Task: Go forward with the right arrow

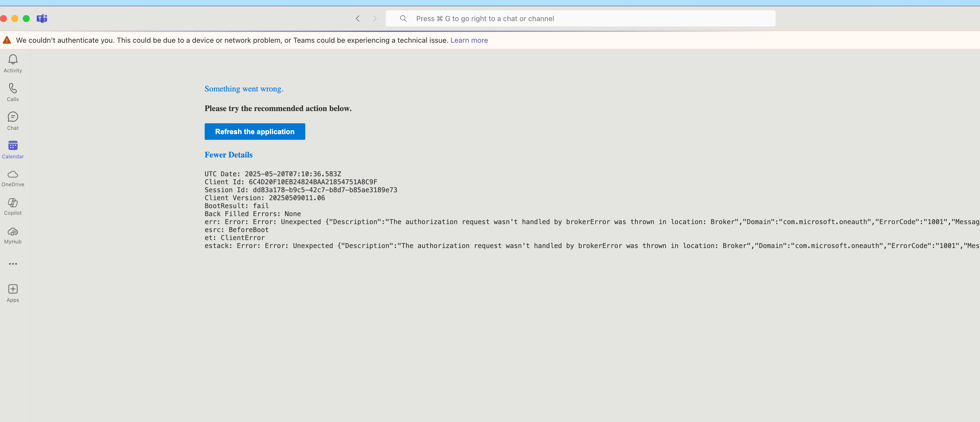Action: [375, 19]
